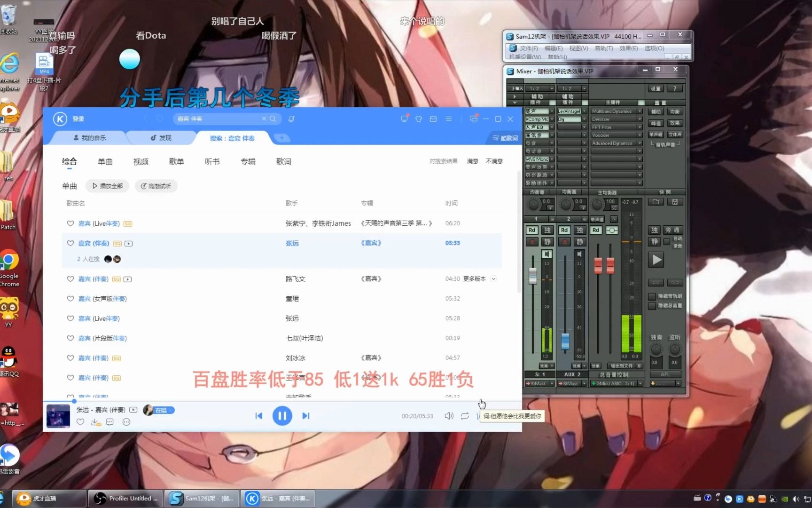Open the album 《天赐的声音第三季 第...》

[396, 223]
